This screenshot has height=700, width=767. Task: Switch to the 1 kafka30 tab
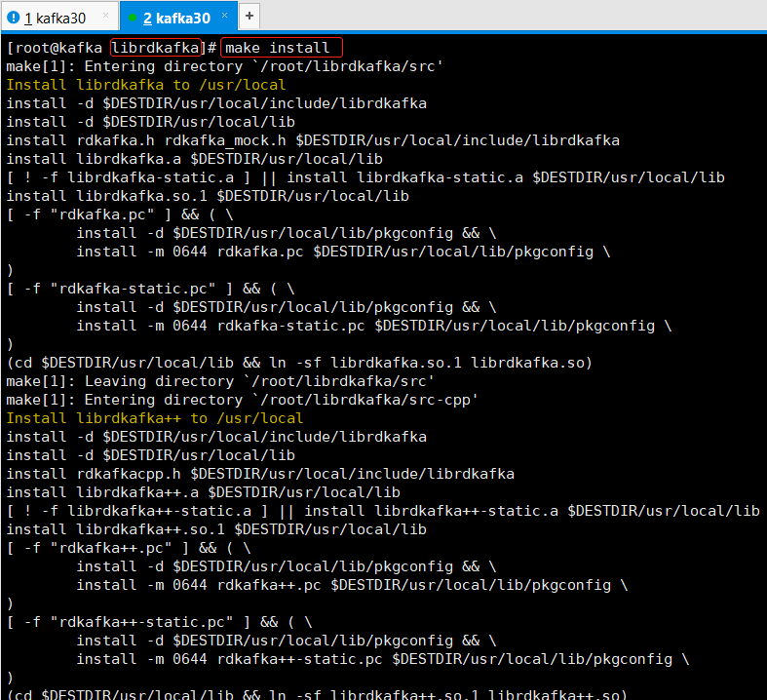(59, 18)
